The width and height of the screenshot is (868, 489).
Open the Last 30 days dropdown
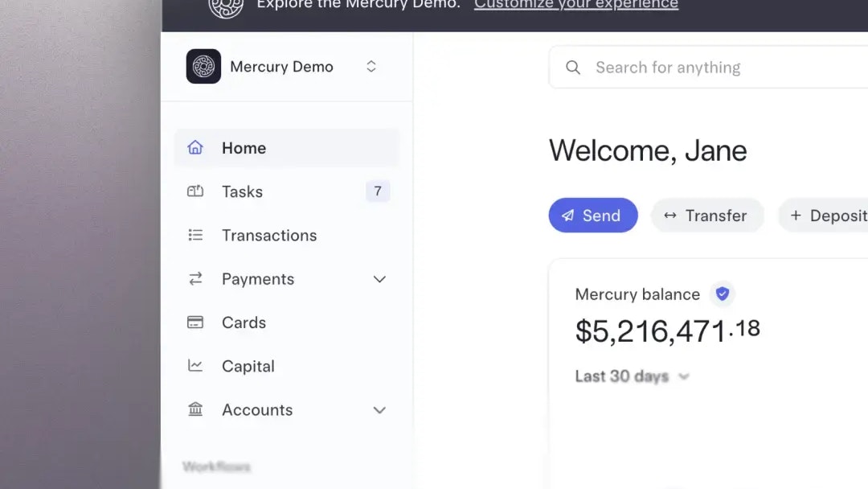(x=633, y=376)
